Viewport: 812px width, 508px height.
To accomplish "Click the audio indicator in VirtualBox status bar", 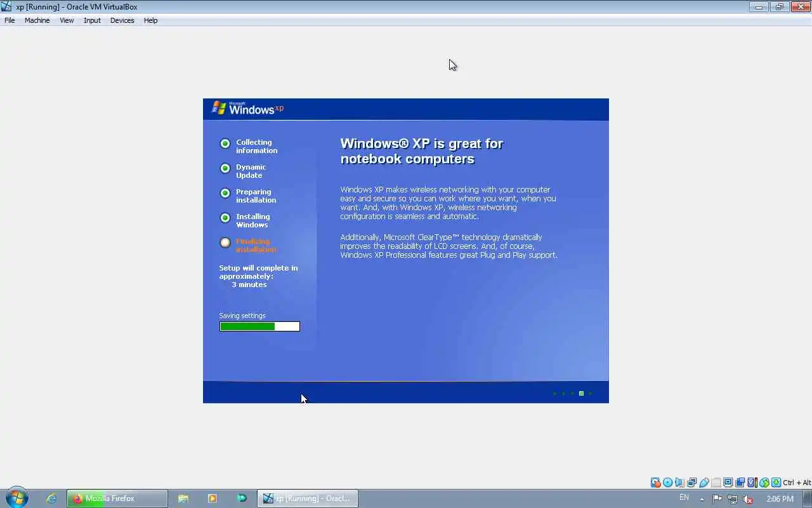I will coord(679,483).
